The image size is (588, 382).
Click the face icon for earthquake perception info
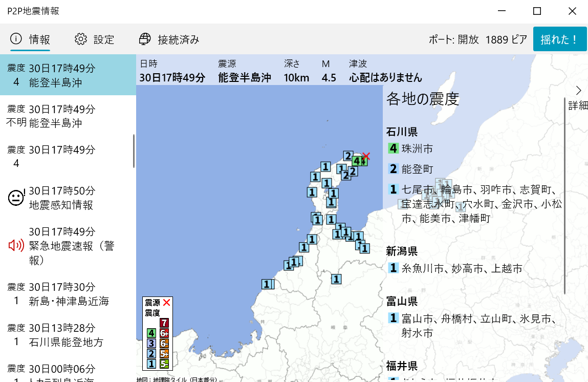[16, 198]
